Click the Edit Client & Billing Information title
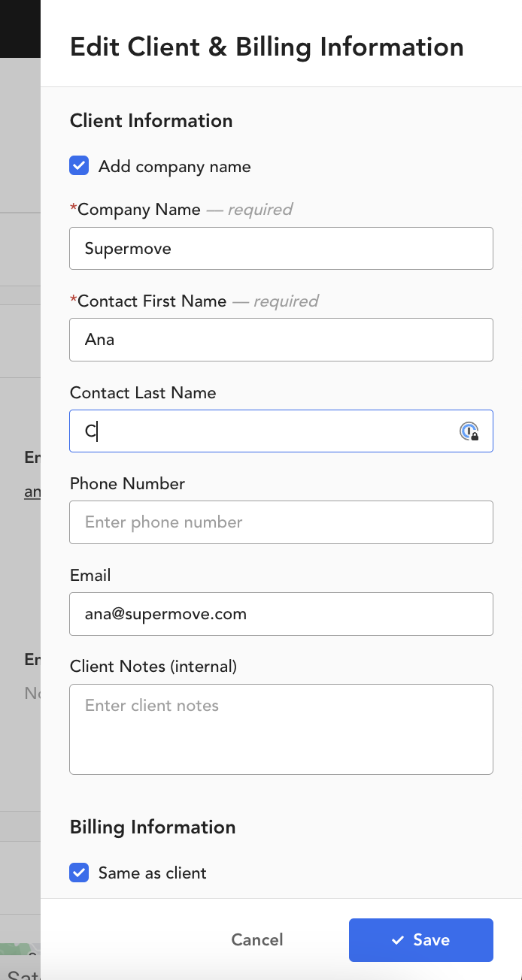Viewport: 522px width, 980px height. coord(267,47)
